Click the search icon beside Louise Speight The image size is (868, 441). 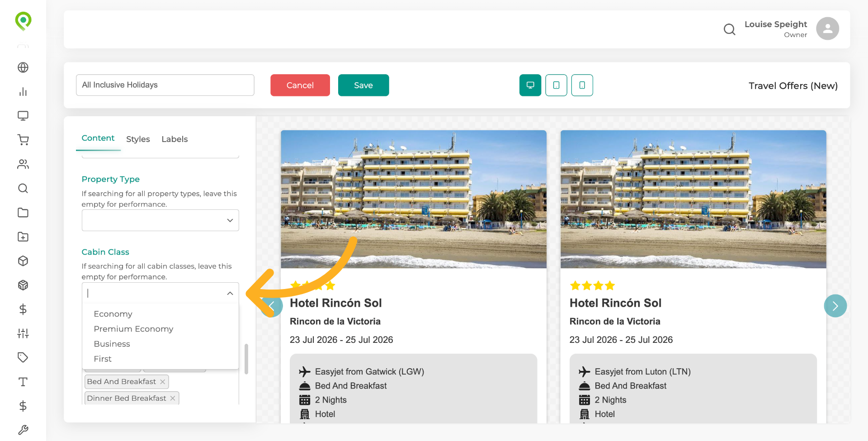pos(729,29)
